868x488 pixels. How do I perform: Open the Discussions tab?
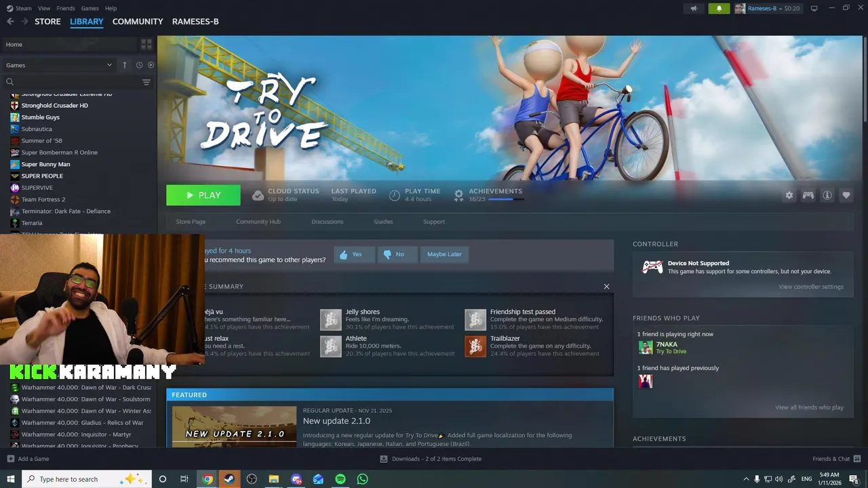(328, 222)
